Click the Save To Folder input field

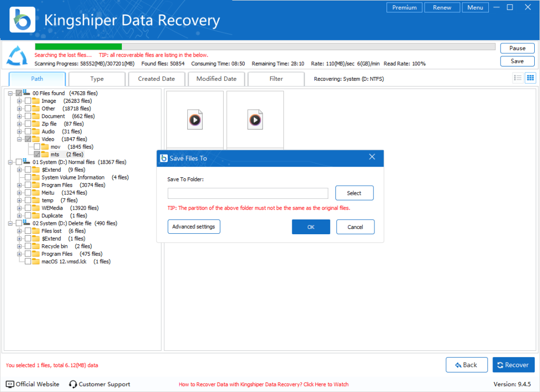pyautogui.click(x=248, y=193)
